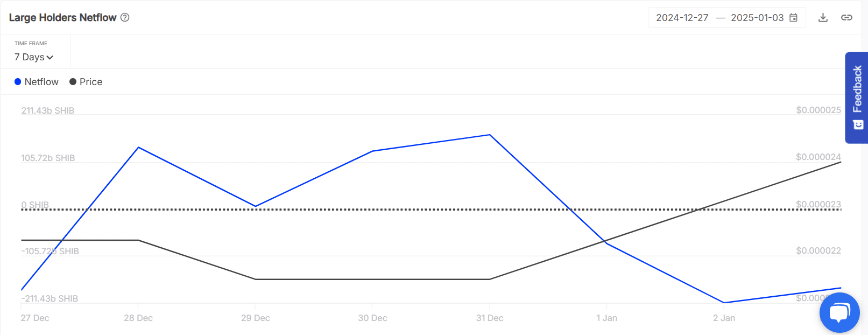Open the chat support bubble

point(839,312)
